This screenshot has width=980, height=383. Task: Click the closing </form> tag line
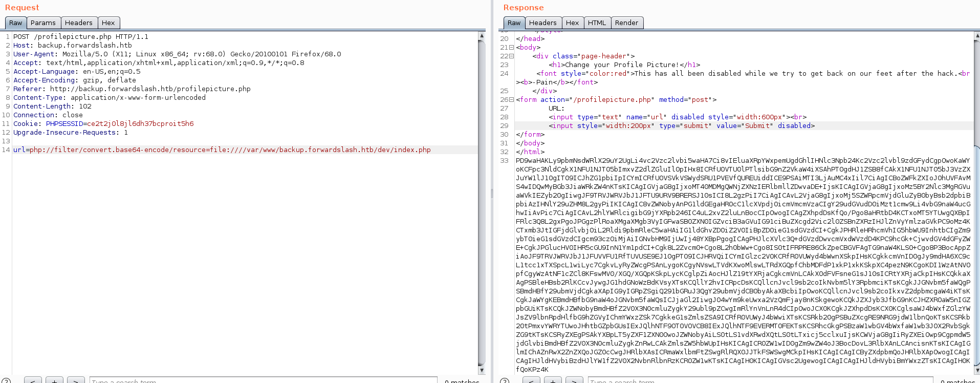tap(530, 135)
